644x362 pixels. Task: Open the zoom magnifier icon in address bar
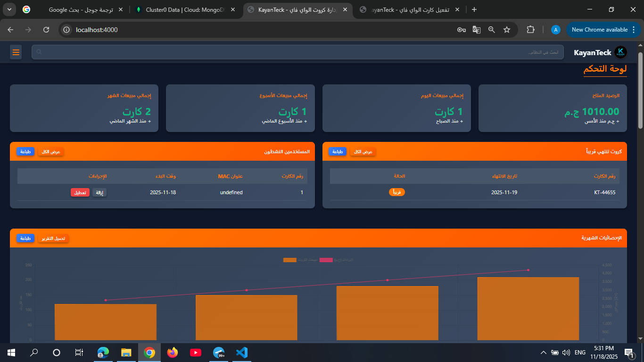(x=492, y=30)
